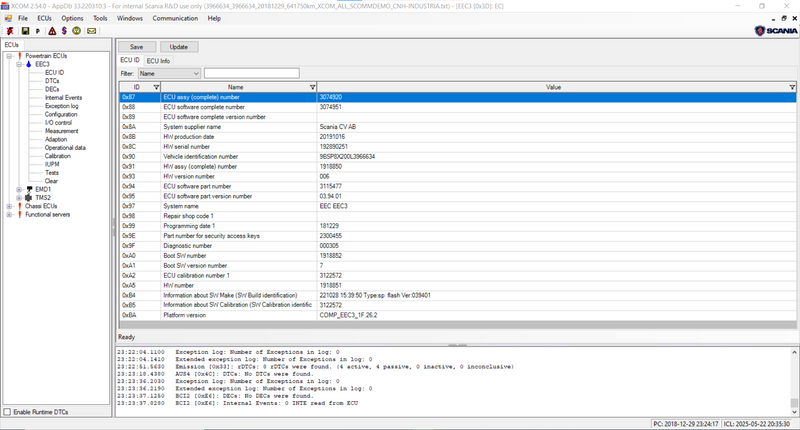Click the Scania logo at top right
Image resolution: width=800 pixels, height=430 pixels.
tap(776, 31)
